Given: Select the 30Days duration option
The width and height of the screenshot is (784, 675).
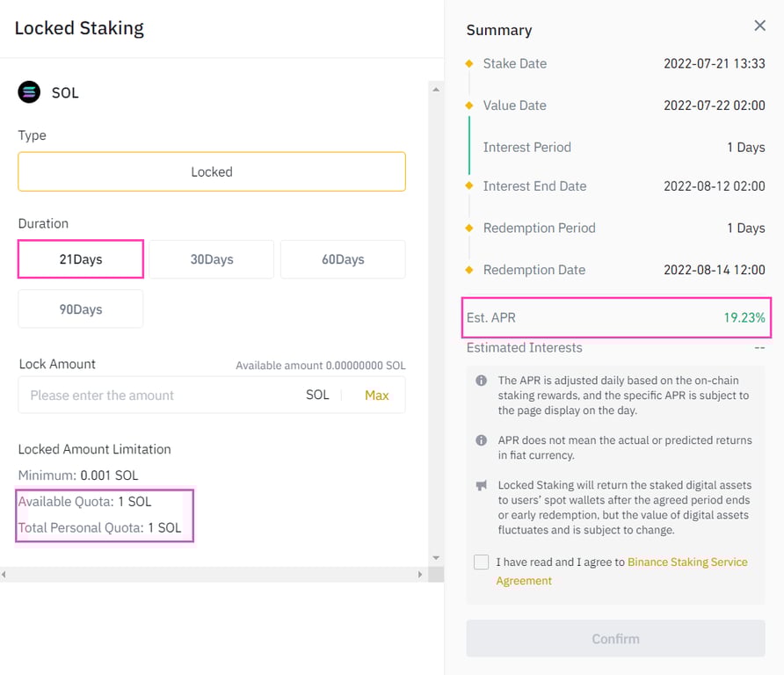Looking at the screenshot, I should point(211,259).
